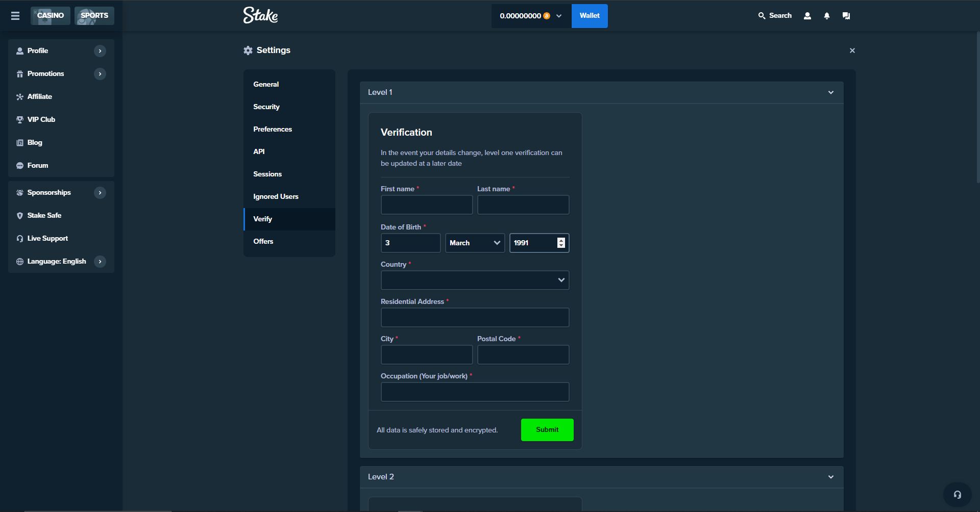980x512 pixels.
Task: Click the green Submit button
Action: (547, 430)
